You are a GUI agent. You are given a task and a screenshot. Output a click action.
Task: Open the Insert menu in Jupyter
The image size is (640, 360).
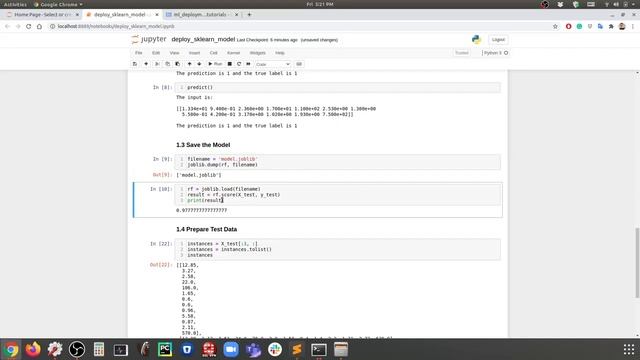[x=194, y=53]
